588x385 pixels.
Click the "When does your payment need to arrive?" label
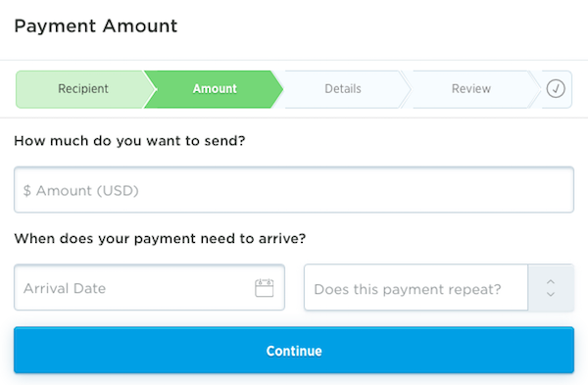click(160, 239)
